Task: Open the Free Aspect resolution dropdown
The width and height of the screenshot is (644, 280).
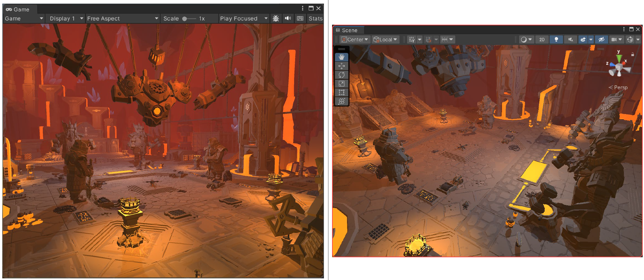Action: 123,19
